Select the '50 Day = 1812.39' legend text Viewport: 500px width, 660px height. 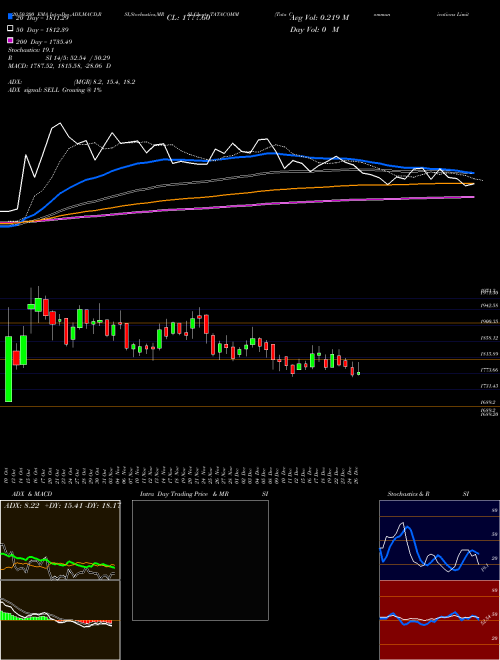pos(42,30)
